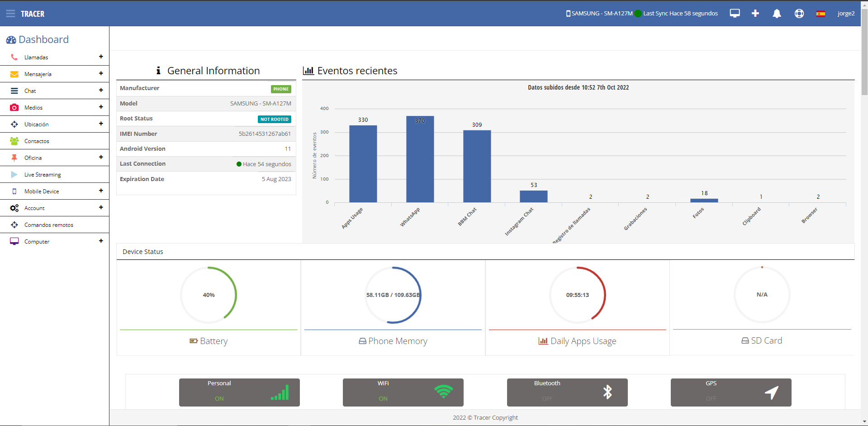Open the notifications bell

tap(777, 14)
